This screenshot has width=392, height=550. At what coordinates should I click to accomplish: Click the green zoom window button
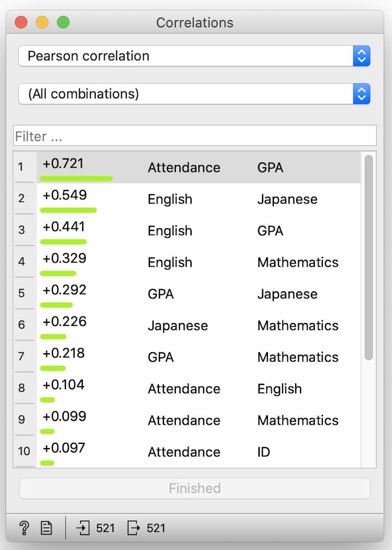pyautogui.click(x=63, y=22)
